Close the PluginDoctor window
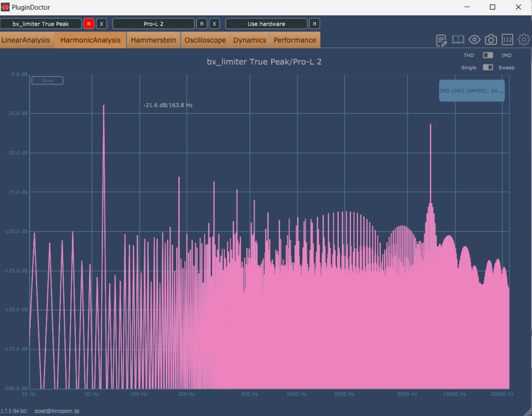The height and width of the screenshot is (416, 532). [518, 7]
